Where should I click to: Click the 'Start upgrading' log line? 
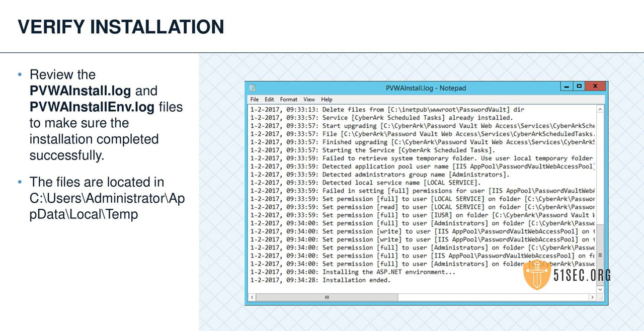[423, 126]
